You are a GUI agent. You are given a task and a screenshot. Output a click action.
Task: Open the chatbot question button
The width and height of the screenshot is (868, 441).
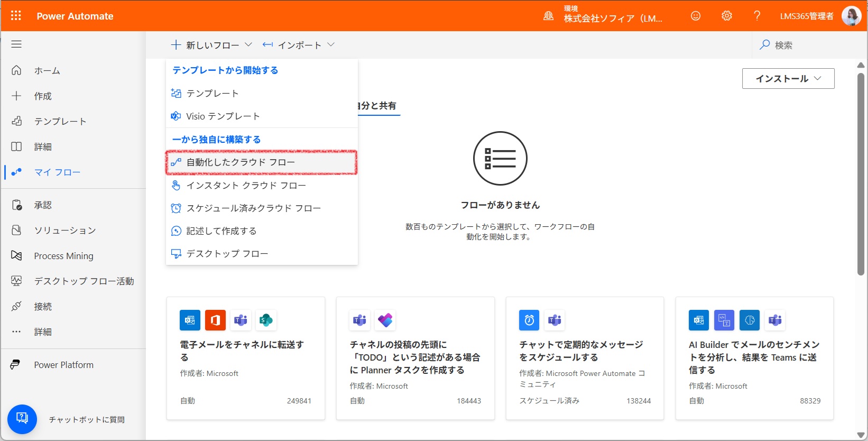[x=22, y=419]
